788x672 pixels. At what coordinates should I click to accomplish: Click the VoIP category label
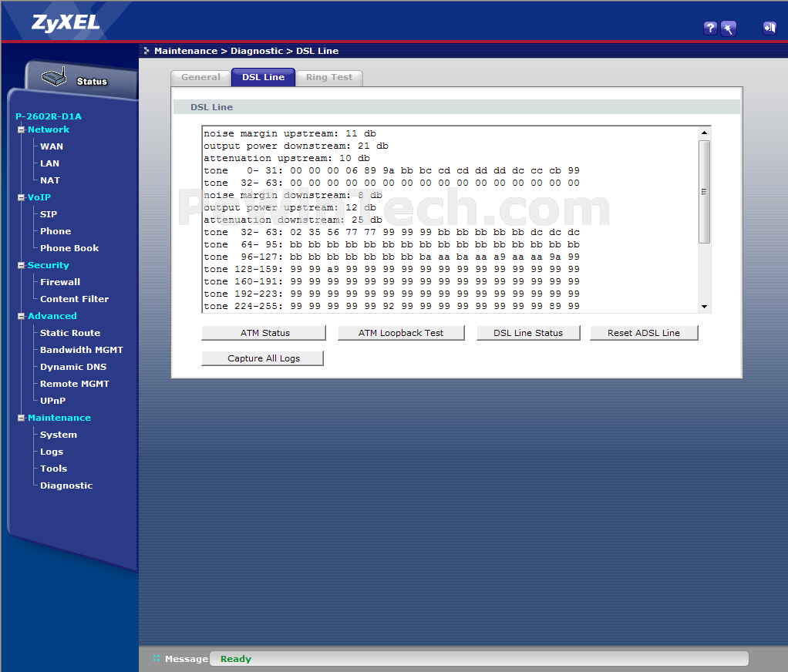click(x=39, y=197)
